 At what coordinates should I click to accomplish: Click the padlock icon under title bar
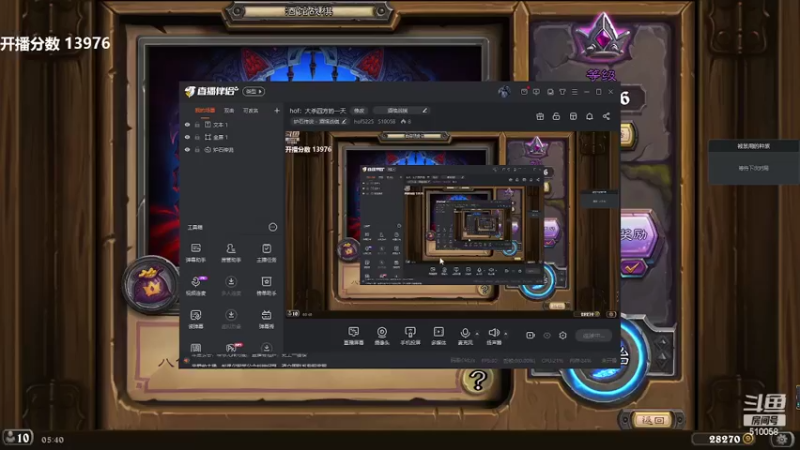click(x=556, y=117)
